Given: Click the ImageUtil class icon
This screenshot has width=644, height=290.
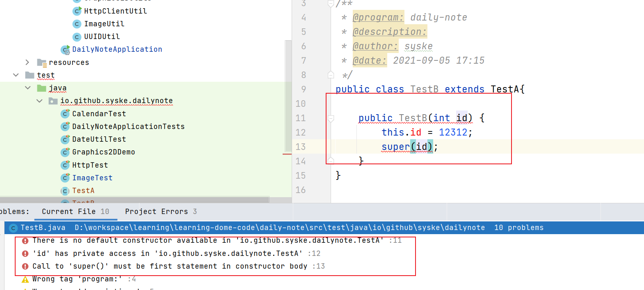Looking at the screenshot, I should [77, 24].
